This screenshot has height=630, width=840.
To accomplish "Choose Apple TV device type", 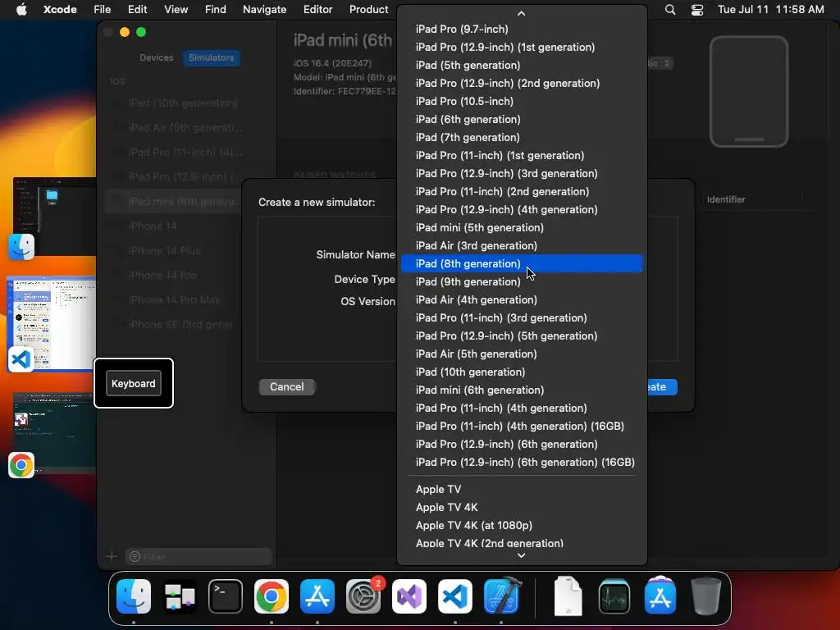I will point(521,489).
